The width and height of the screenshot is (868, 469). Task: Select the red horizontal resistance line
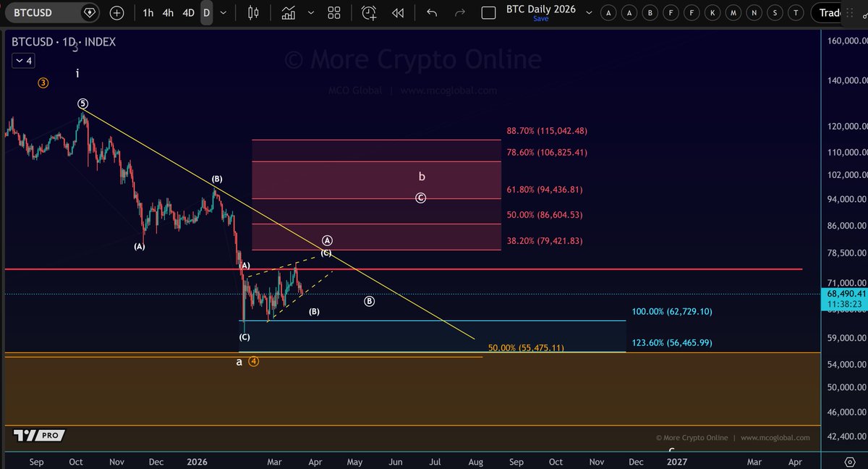pos(404,269)
